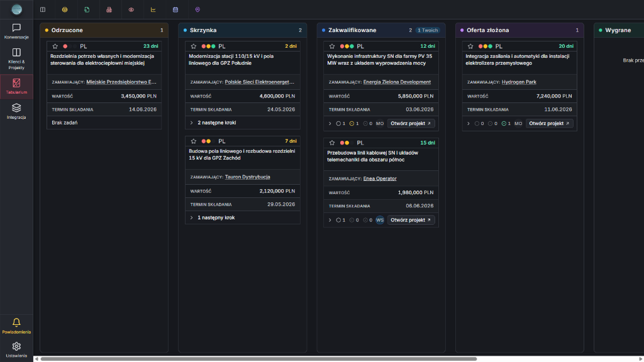Click the scrollbar left arrow at bottom
Image resolution: width=644 pixels, height=362 pixels.
click(36, 359)
